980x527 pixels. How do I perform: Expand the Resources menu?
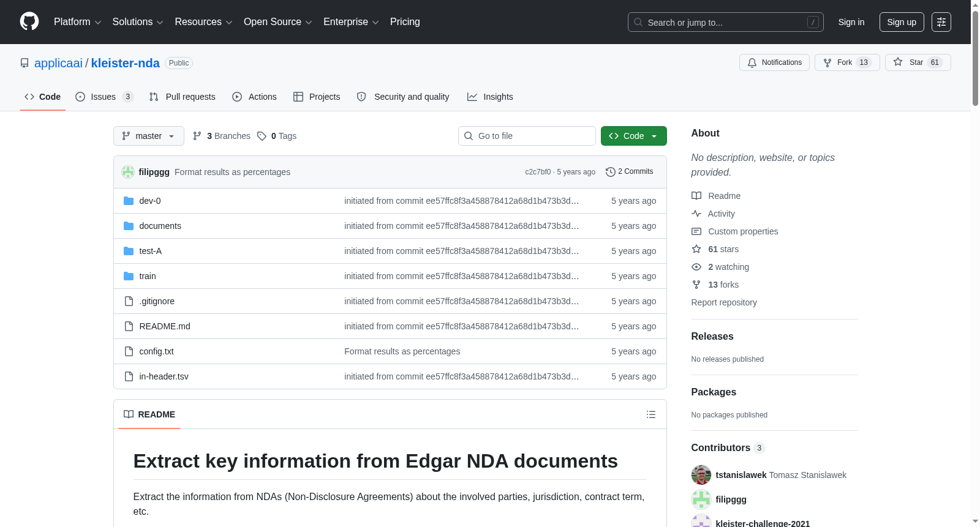click(x=203, y=22)
